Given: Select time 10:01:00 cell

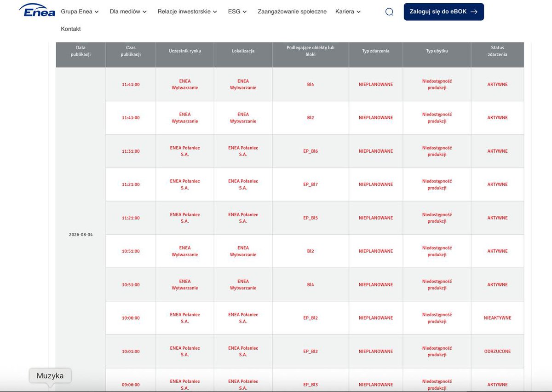Looking at the screenshot, I should pyautogui.click(x=131, y=352).
